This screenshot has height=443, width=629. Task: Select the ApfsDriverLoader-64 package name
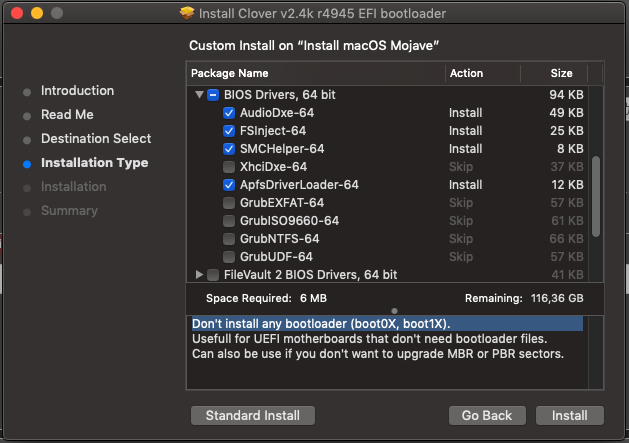[x=299, y=185]
